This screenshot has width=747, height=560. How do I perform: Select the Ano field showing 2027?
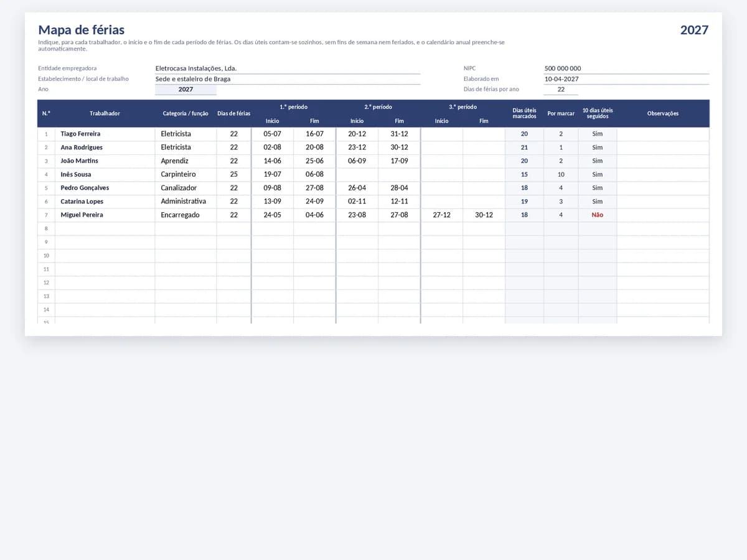pyautogui.click(x=186, y=90)
